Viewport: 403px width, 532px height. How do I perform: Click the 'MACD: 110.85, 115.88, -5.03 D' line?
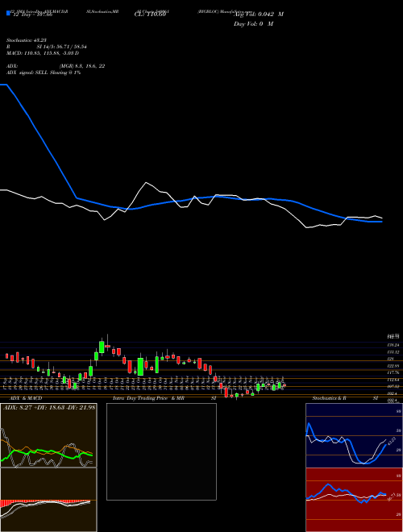coord(43,53)
